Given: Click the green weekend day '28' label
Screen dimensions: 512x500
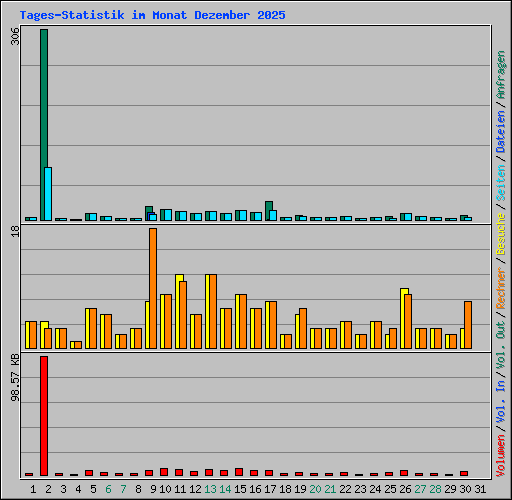Looking at the screenshot, I should coord(435,489).
